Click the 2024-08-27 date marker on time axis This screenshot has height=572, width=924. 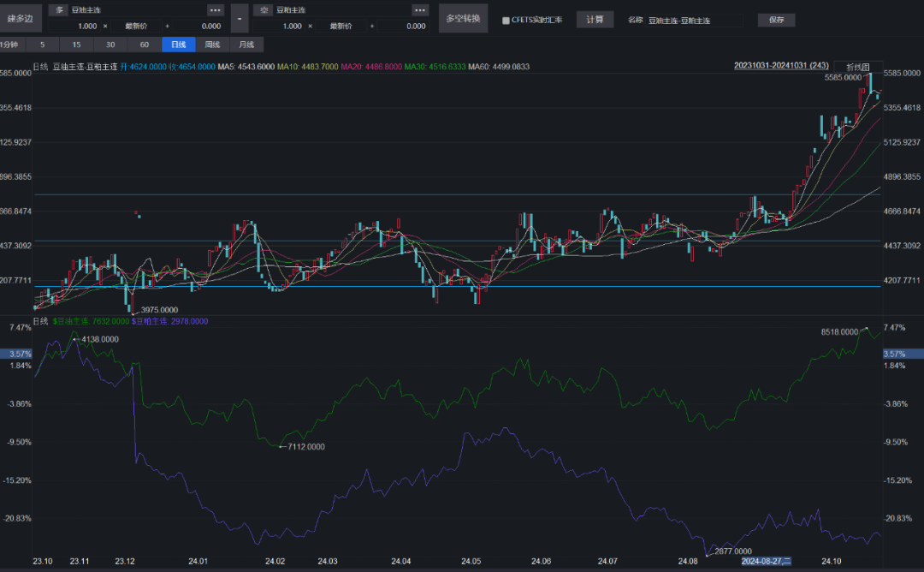(766, 562)
